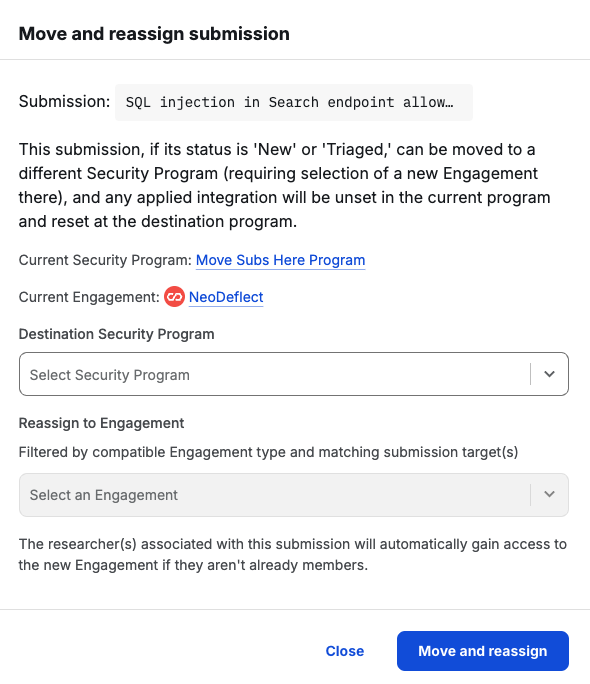
Task: Expand the Select Security Program chevron arrow
Action: click(x=549, y=374)
